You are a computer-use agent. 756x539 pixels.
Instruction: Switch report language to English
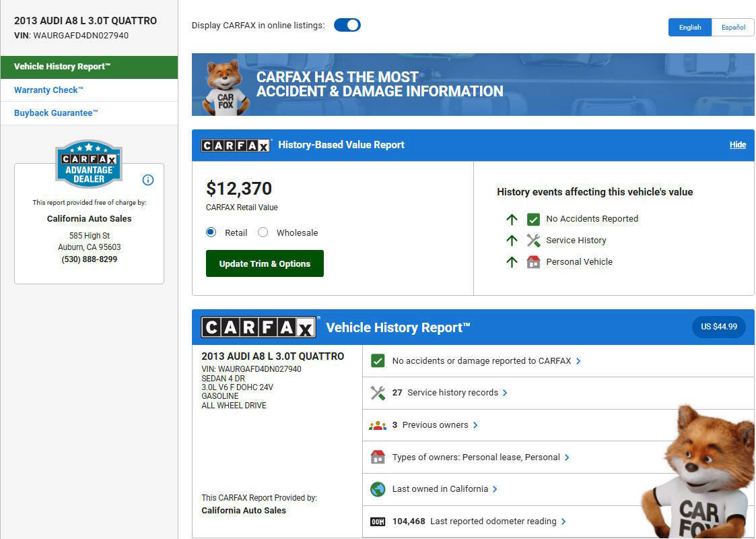[x=690, y=28]
